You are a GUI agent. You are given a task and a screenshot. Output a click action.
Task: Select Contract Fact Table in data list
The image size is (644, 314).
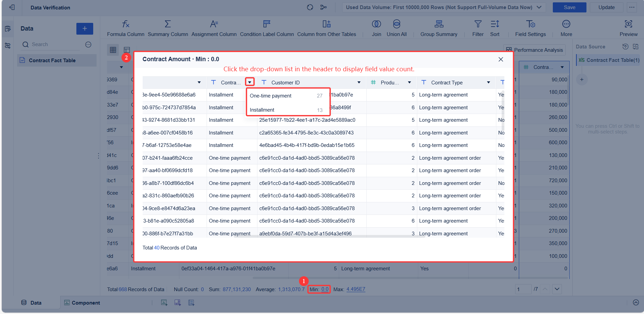pyautogui.click(x=57, y=61)
